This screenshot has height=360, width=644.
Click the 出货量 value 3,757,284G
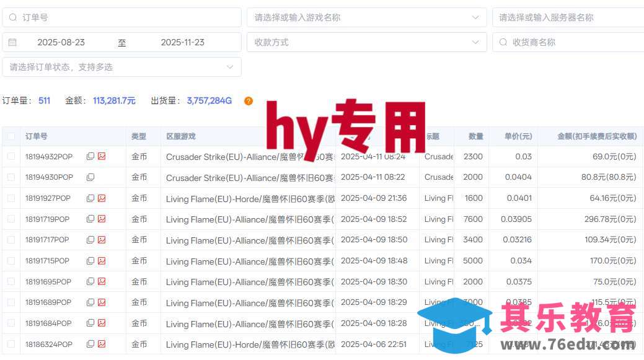click(x=209, y=100)
